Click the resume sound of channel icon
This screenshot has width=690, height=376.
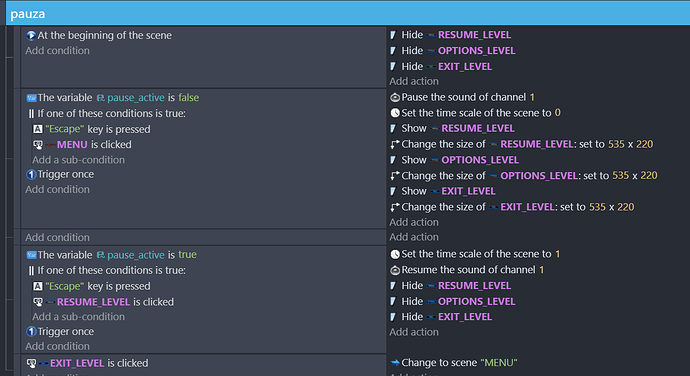point(395,270)
